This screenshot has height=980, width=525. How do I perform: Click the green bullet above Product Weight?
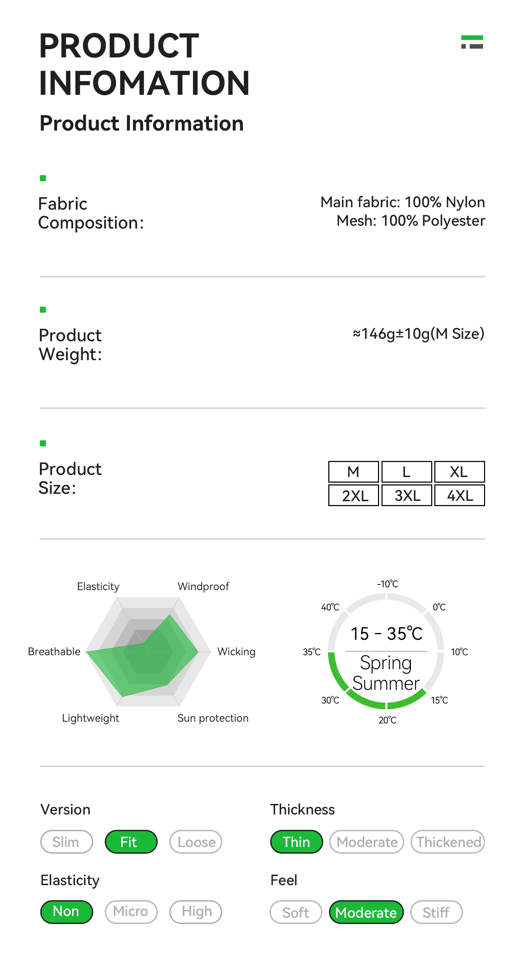click(x=43, y=310)
